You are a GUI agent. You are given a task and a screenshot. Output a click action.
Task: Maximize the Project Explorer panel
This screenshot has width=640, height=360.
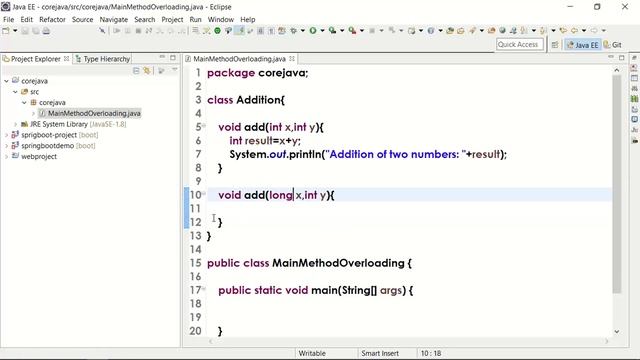pyautogui.click(x=173, y=58)
